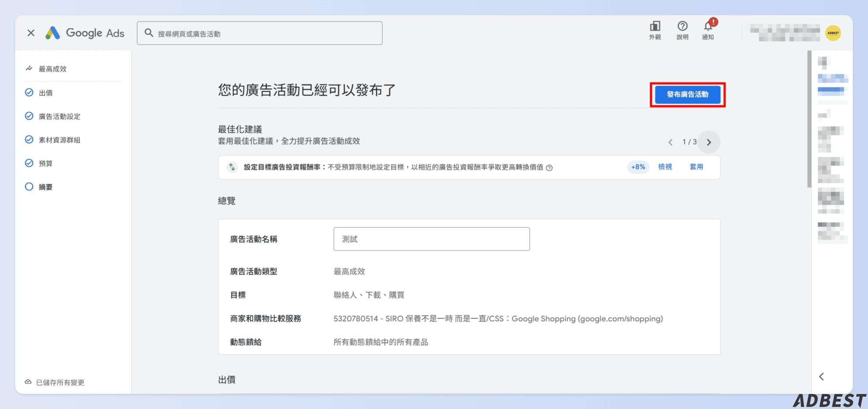The width and height of the screenshot is (868, 409).
Task: Show previous recommendation with left chevron
Action: [671, 142]
